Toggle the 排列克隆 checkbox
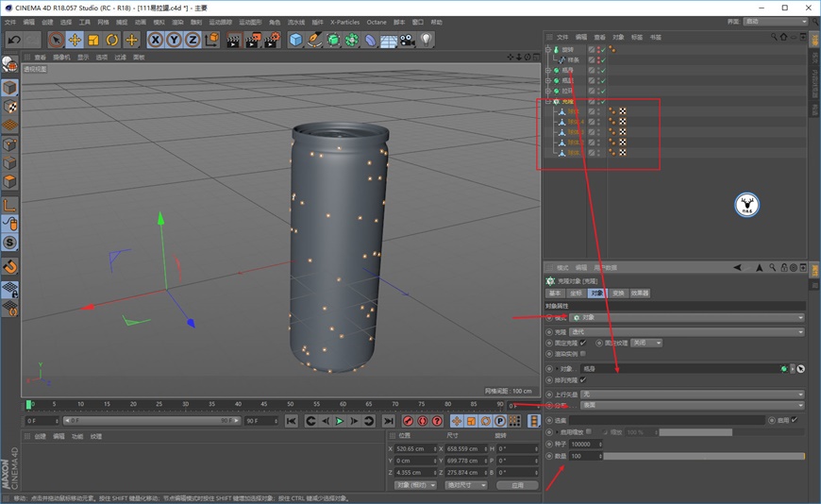The image size is (821, 504). click(x=583, y=379)
